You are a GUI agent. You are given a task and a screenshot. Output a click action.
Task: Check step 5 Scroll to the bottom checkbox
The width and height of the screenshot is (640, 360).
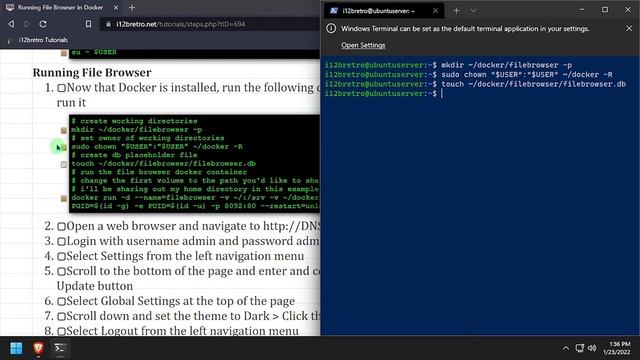[61, 271]
